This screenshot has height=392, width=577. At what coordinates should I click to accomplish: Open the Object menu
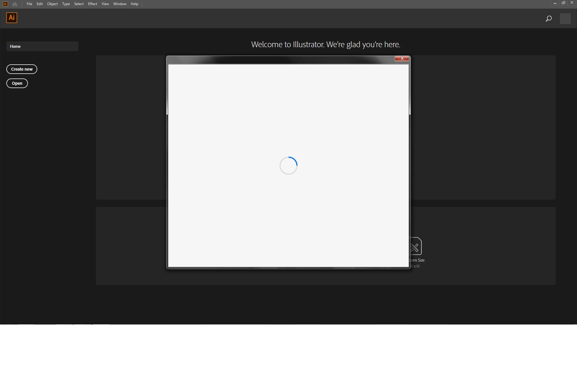tap(52, 4)
